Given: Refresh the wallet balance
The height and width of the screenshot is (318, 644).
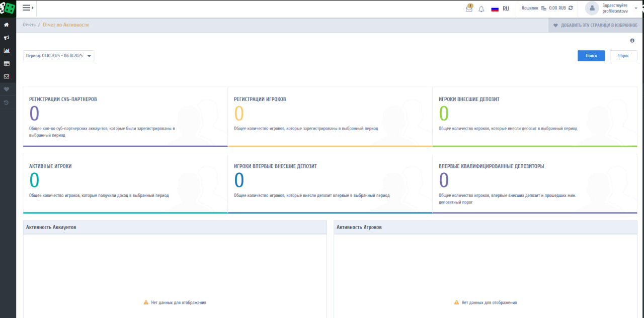Looking at the screenshot, I should point(571,9).
